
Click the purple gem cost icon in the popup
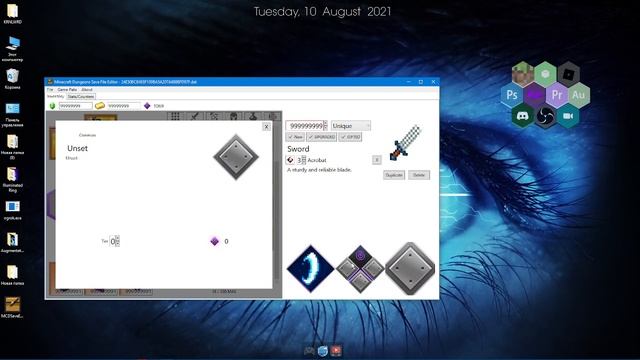coord(215,241)
